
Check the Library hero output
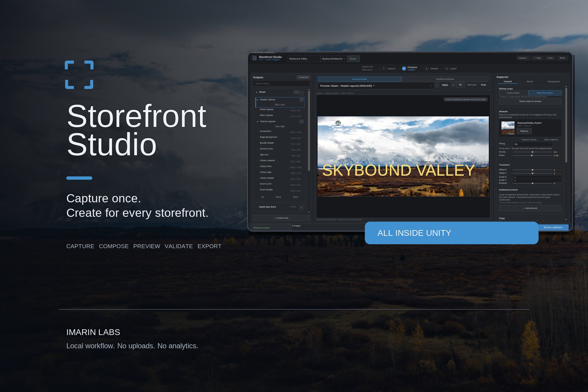257,166
